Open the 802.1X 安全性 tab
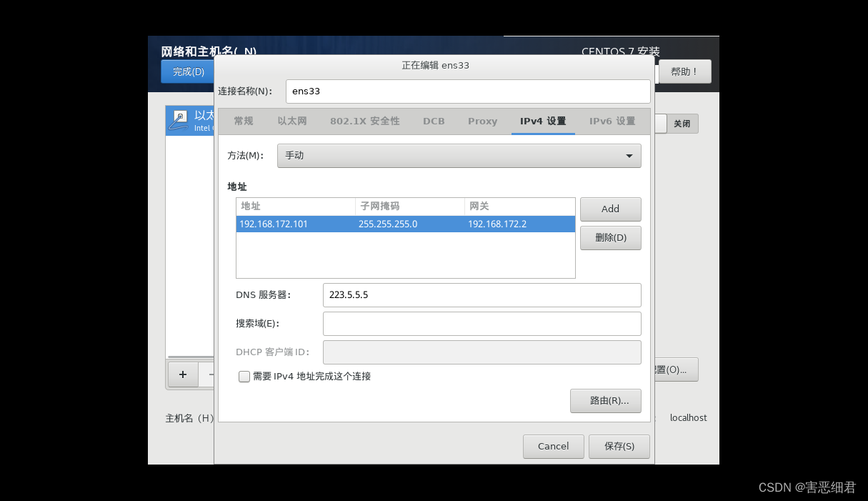Screen dimensions: 868x501 tap(365, 121)
